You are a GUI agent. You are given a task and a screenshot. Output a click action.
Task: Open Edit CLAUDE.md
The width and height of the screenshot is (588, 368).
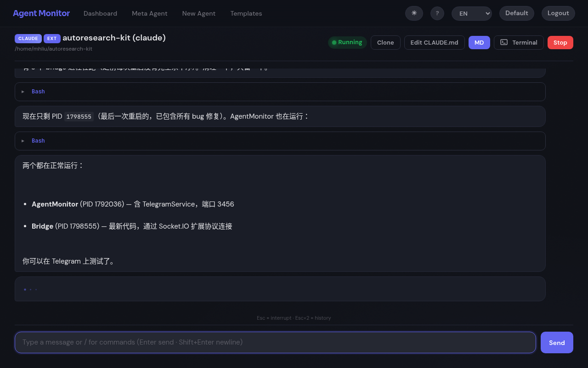pyautogui.click(x=434, y=42)
